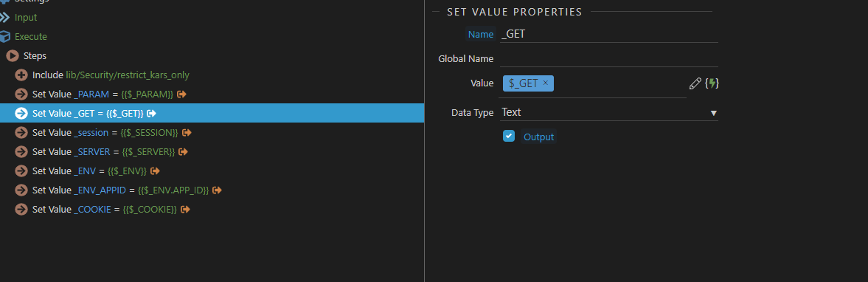Click arrow icon of Set Value _session step

click(x=21, y=132)
